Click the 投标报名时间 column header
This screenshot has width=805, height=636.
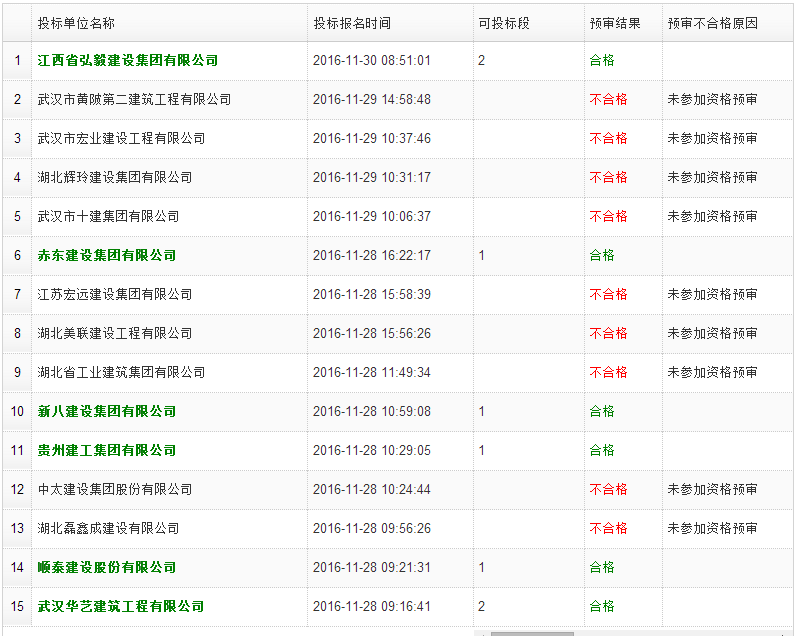pos(390,23)
